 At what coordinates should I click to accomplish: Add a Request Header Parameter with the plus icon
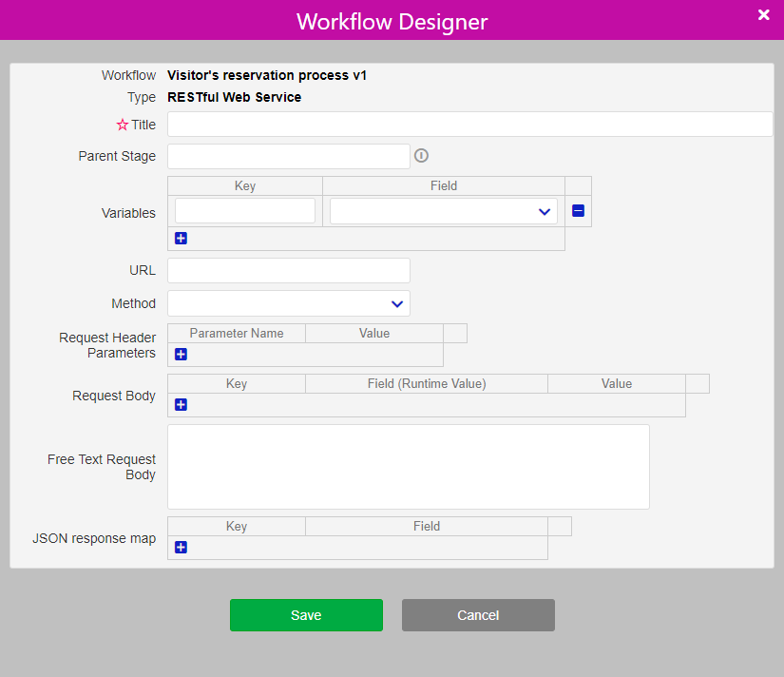click(x=181, y=354)
